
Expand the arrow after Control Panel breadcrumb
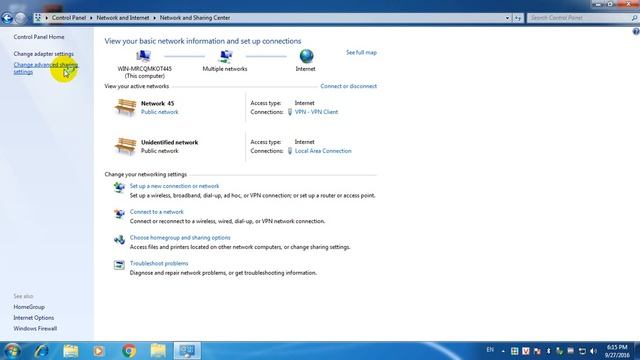pos(91,18)
